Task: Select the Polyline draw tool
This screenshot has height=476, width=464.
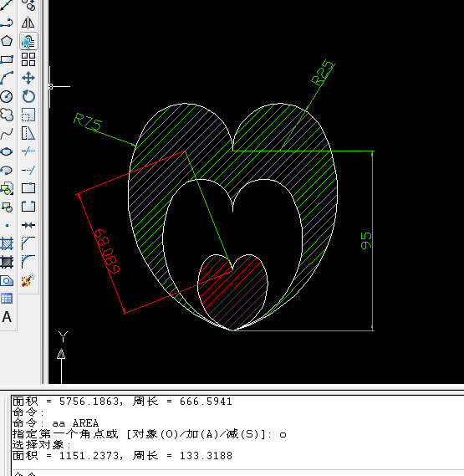Action: tap(7, 23)
